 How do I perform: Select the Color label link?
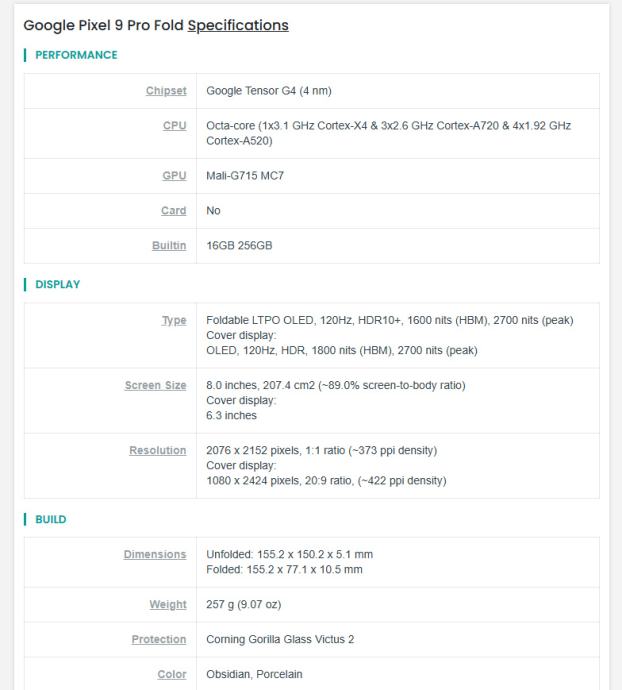click(x=171, y=674)
